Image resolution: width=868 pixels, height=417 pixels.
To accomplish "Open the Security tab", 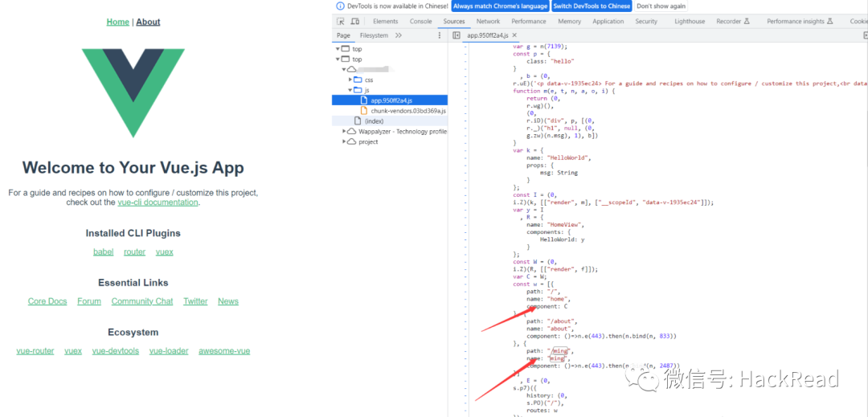I will (x=646, y=22).
